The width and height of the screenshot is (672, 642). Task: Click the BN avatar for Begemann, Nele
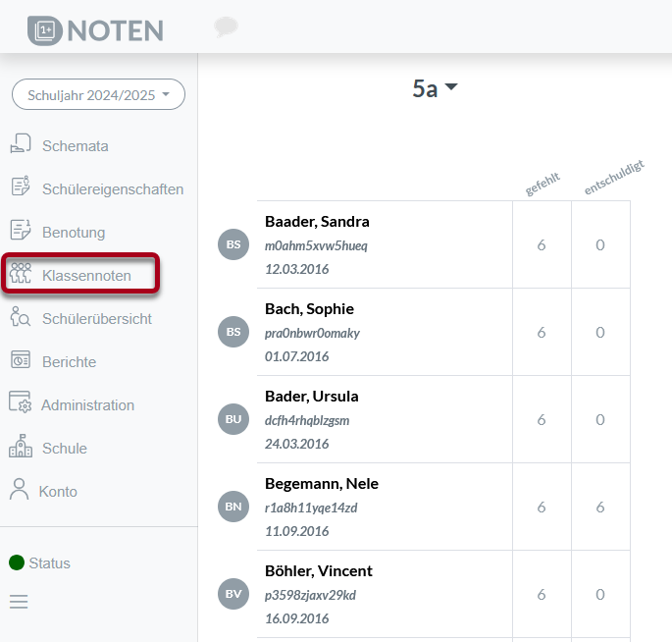pos(233,507)
